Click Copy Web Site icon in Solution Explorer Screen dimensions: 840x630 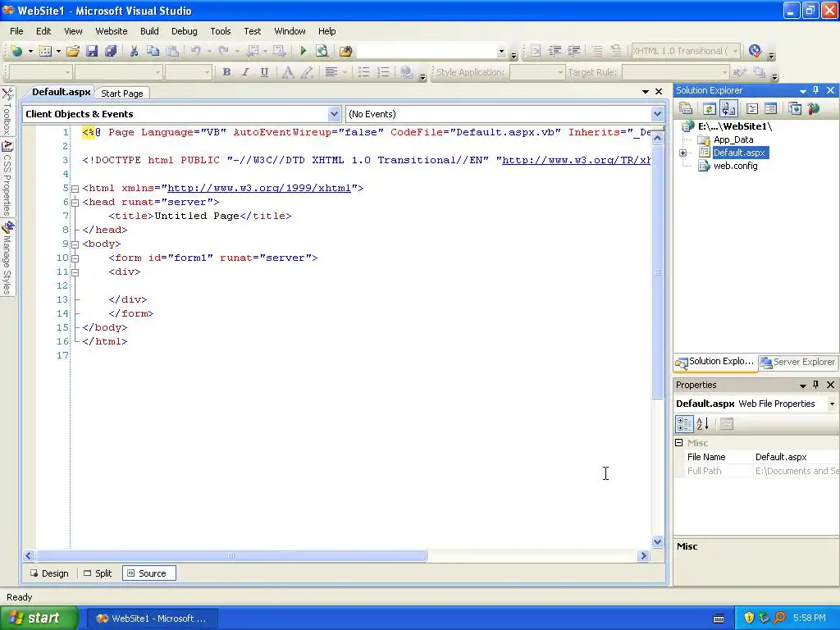coord(795,109)
